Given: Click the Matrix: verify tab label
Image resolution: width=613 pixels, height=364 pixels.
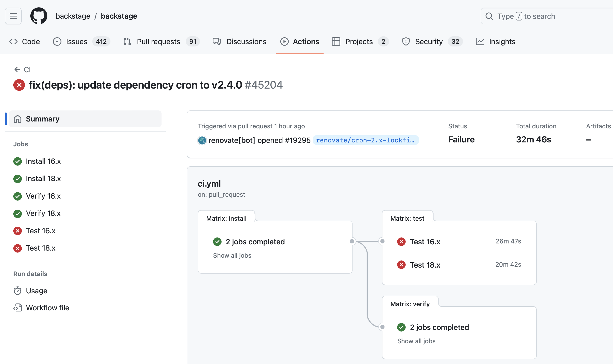Looking at the screenshot, I should click(x=410, y=304).
